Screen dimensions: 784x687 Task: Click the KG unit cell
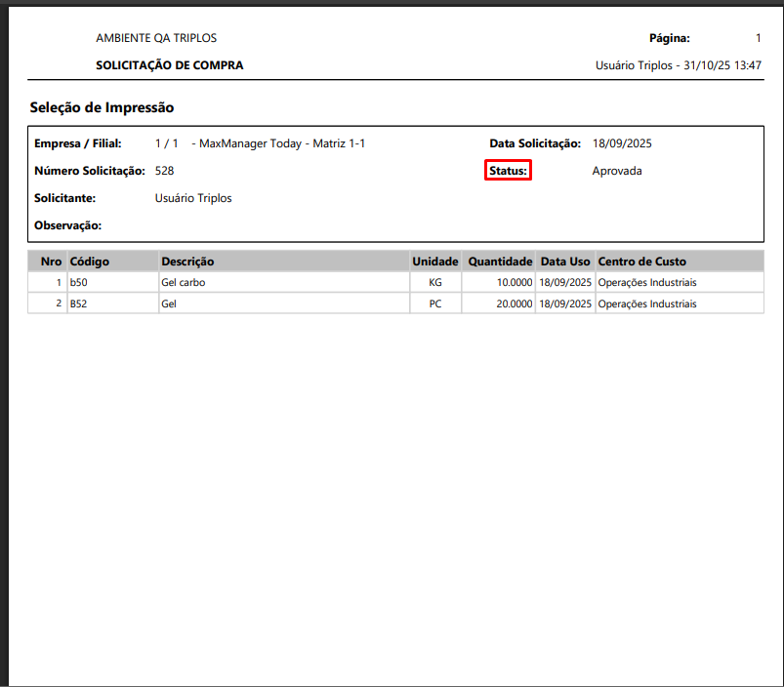(x=434, y=283)
